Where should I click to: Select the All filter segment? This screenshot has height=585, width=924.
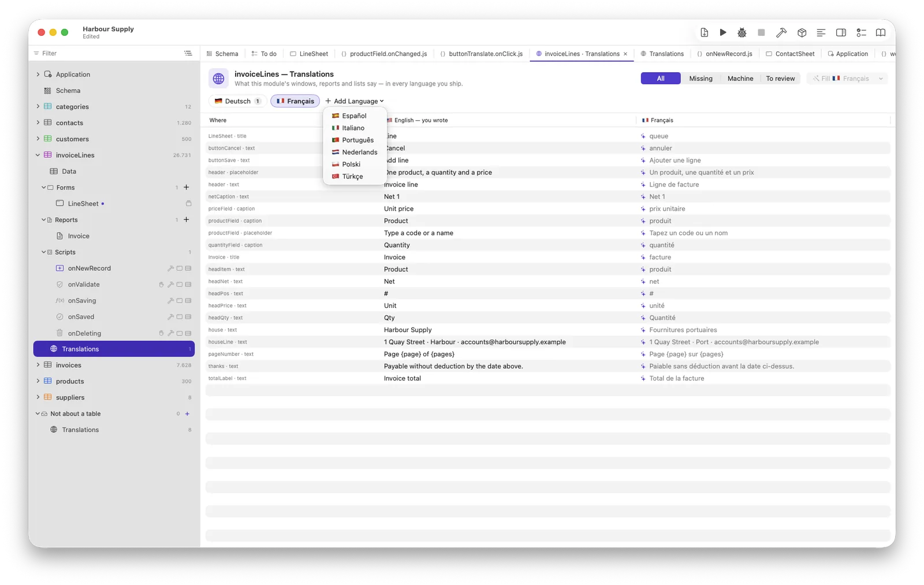(x=661, y=79)
